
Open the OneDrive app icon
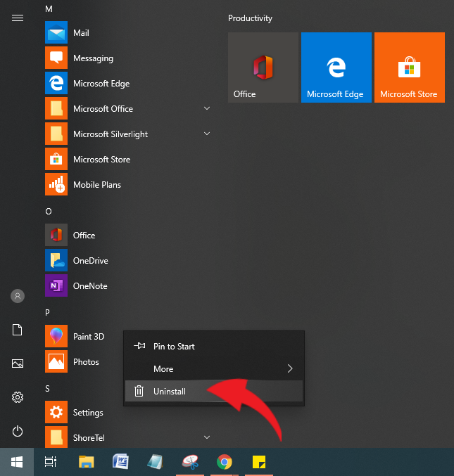[56, 260]
